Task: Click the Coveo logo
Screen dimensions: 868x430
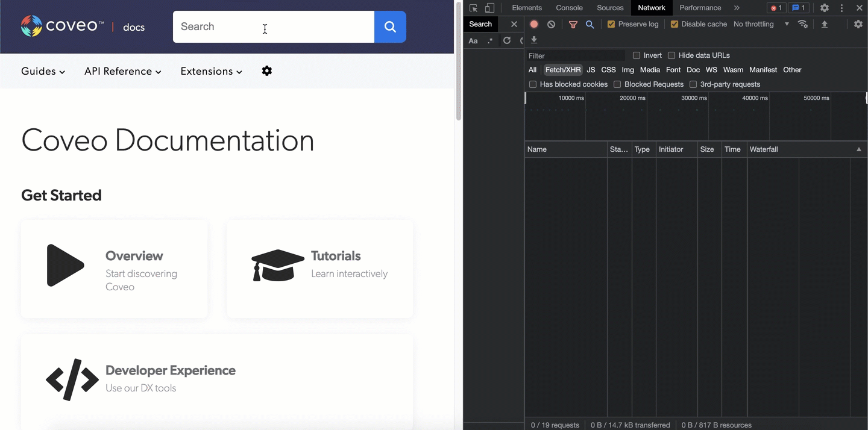Action: point(62,26)
